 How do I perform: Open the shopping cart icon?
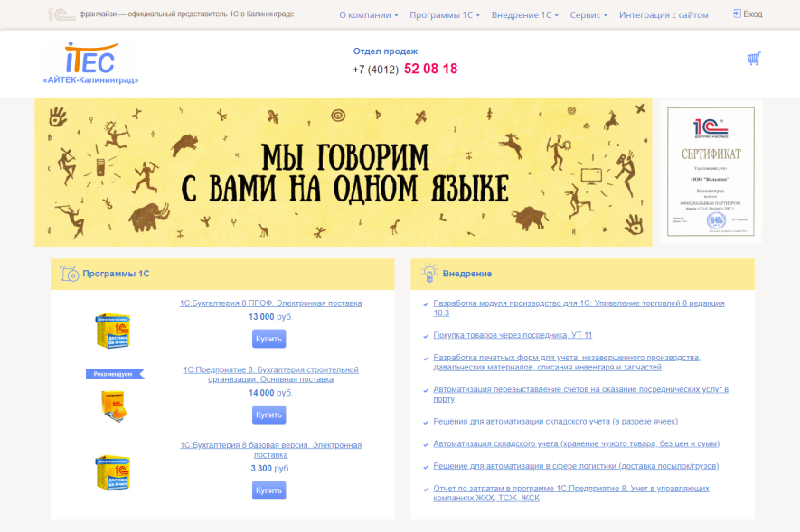tap(754, 58)
